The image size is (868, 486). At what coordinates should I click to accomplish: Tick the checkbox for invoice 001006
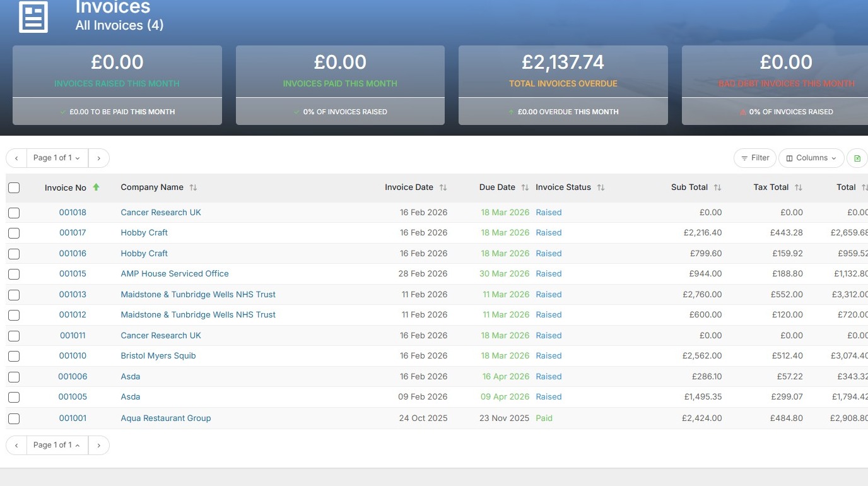(14, 377)
